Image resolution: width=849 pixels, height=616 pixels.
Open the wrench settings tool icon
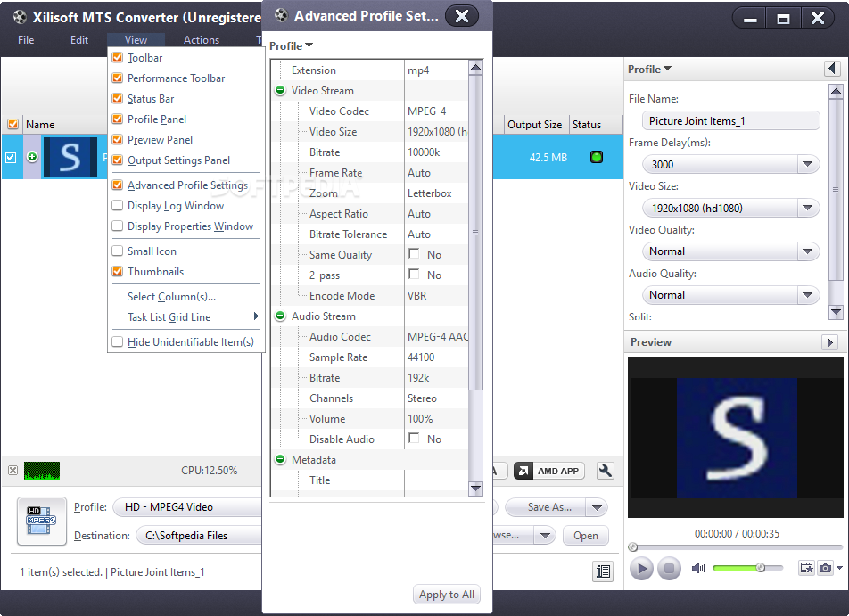606,471
